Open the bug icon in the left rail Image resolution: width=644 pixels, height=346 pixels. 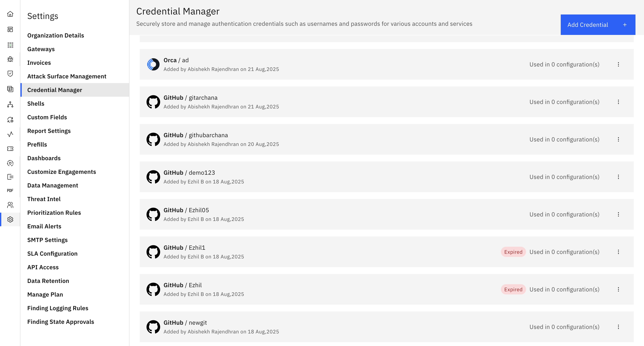click(10, 59)
